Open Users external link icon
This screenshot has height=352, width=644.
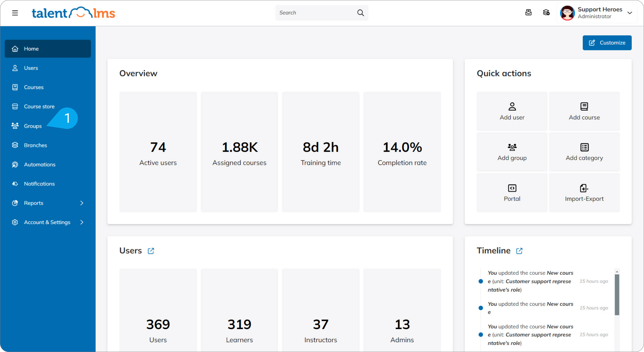coord(151,251)
